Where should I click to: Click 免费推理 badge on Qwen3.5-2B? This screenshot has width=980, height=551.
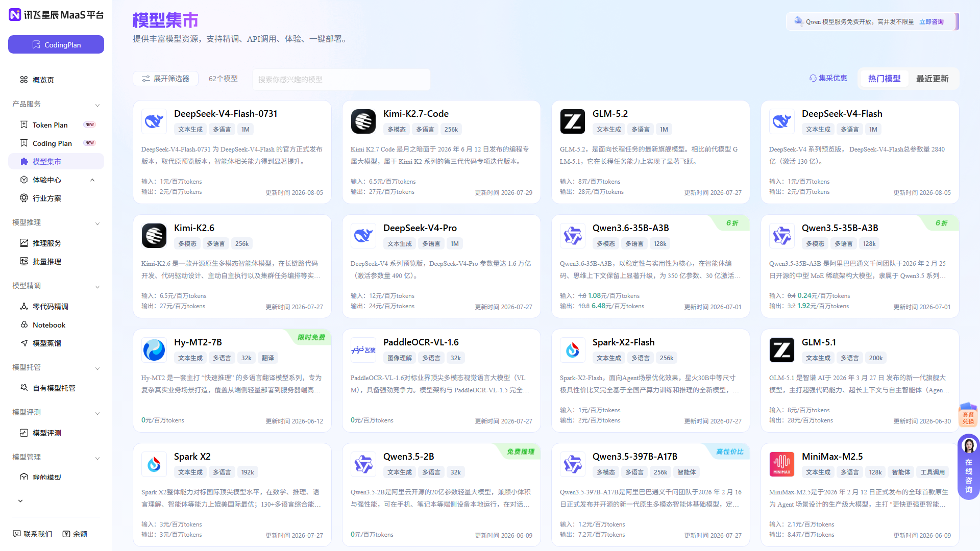[520, 452]
